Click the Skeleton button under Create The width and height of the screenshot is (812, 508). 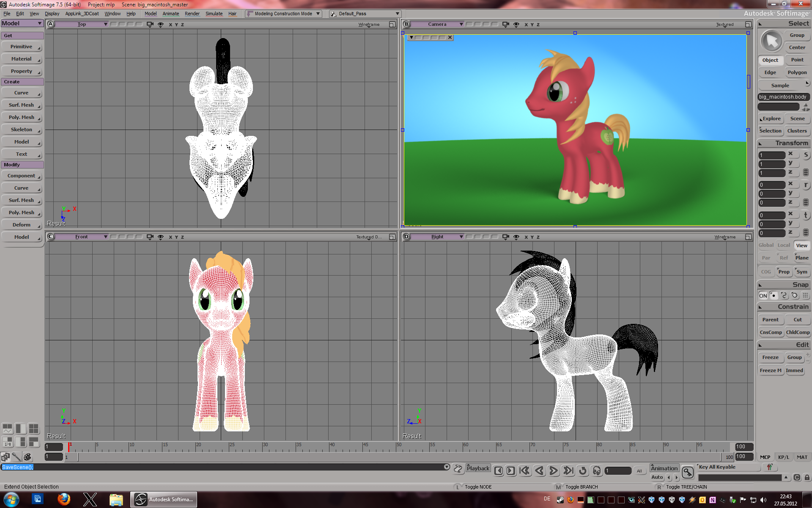coord(22,130)
